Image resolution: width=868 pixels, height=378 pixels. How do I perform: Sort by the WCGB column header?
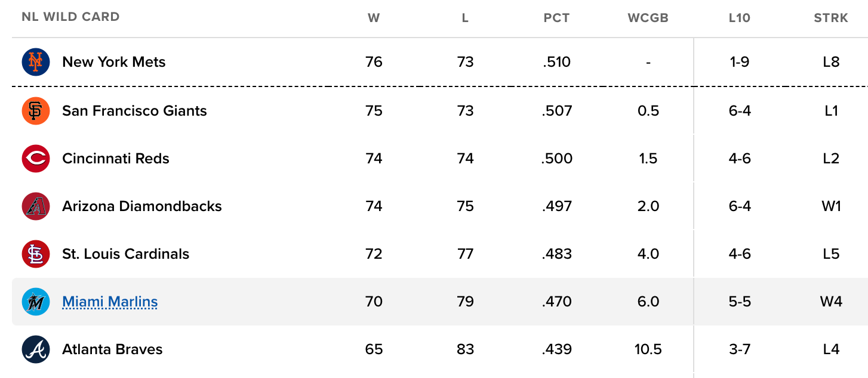point(648,18)
